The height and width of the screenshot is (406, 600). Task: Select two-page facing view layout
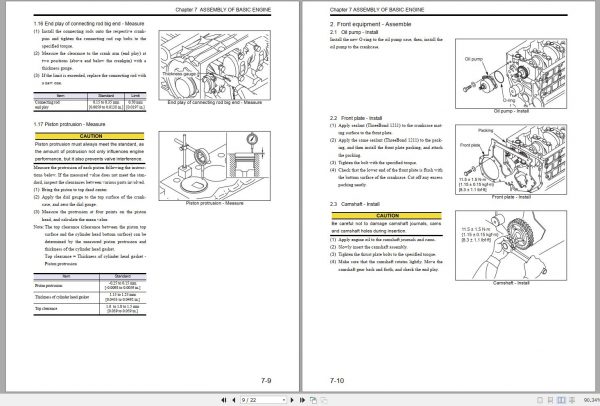561,400
